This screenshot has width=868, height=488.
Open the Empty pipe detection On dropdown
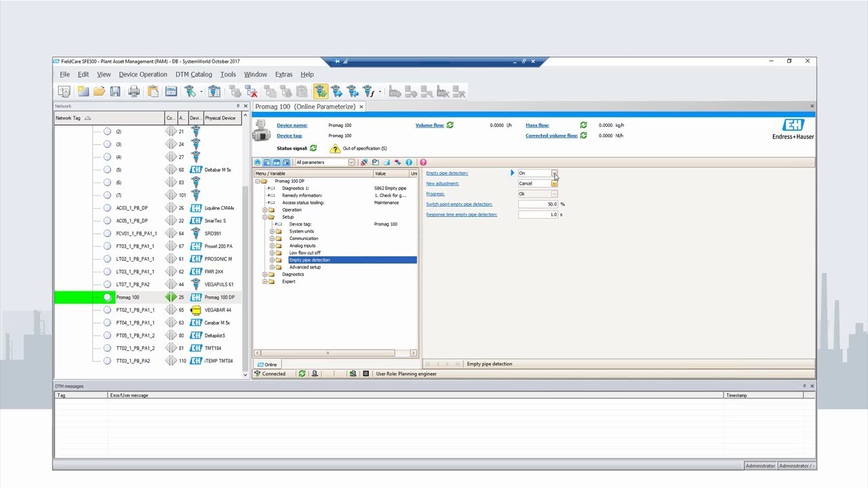[x=554, y=174]
